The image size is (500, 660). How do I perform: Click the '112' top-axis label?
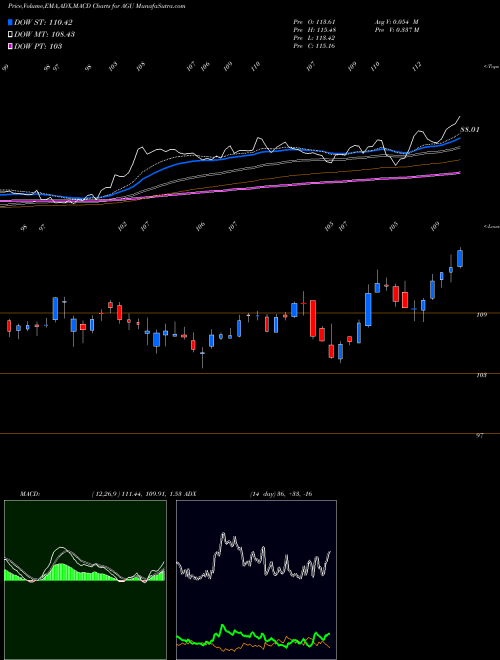(x=417, y=67)
